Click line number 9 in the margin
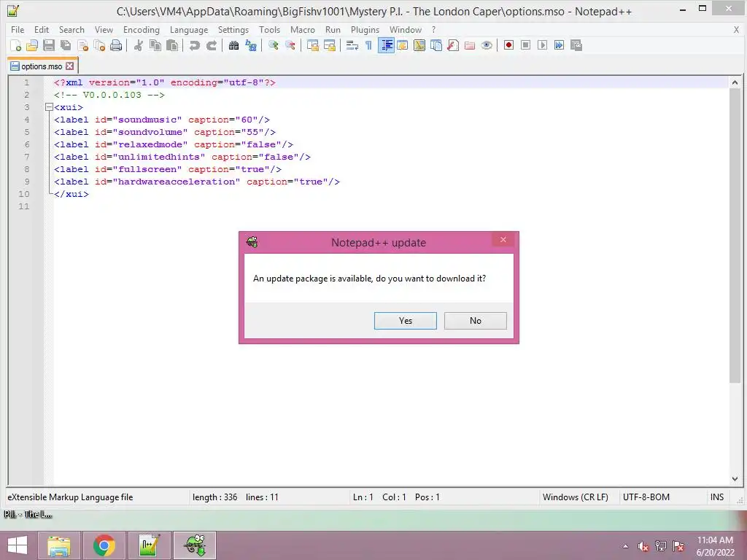This screenshot has height=560, width=747. [x=27, y=182]
